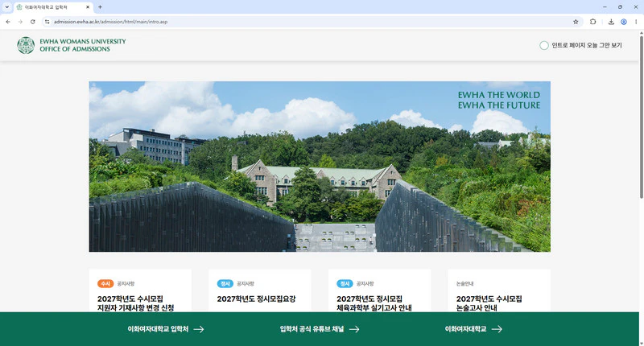Click the 논술안내 label on the last card
This screenshot has height=346, width=644.
465,283
